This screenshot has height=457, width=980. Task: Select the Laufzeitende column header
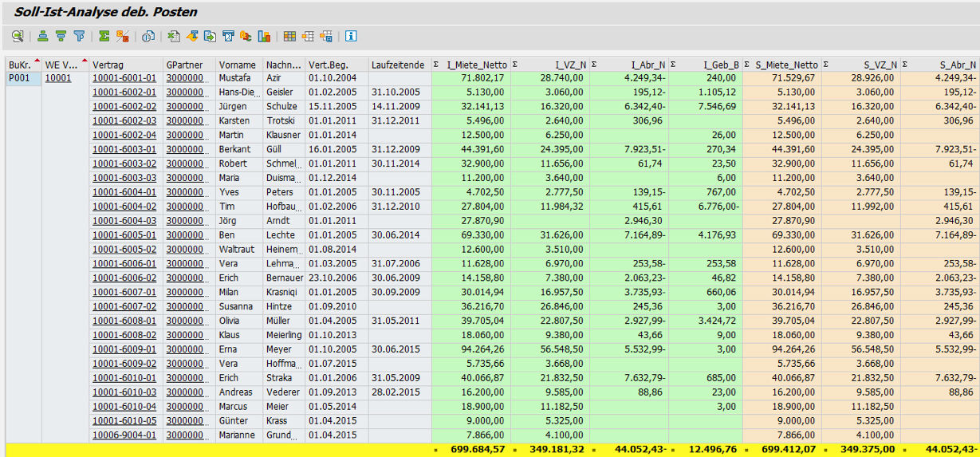point(398,65)
